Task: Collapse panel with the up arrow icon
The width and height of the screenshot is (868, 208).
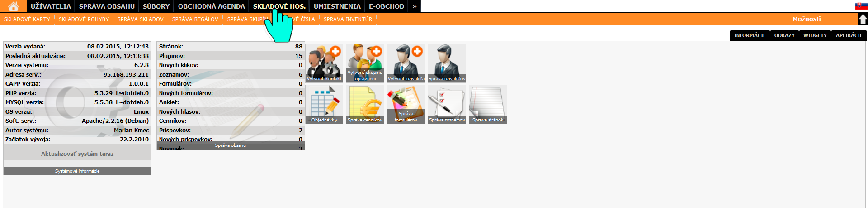Action: (x=863, y=19)
